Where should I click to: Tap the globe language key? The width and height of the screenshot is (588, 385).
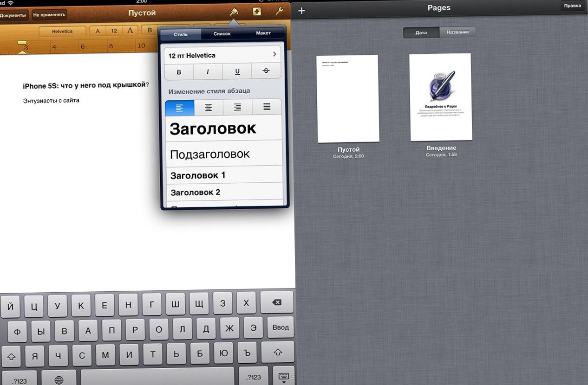pyautogui.click(x=59, y=380)
